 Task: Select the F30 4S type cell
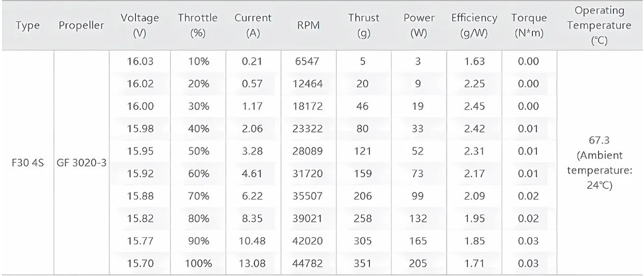(28, 162)
